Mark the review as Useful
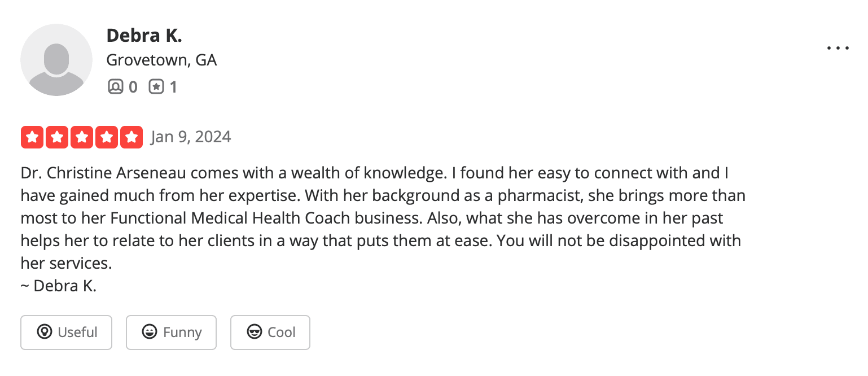The image size is (868, 376). coord(67,333)
